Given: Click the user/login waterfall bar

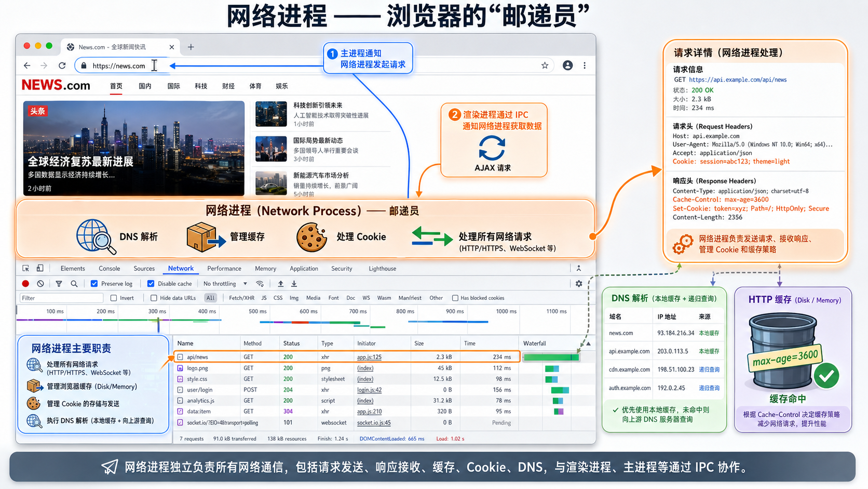Looking at the screenshot, I should [x=560, y=390].
